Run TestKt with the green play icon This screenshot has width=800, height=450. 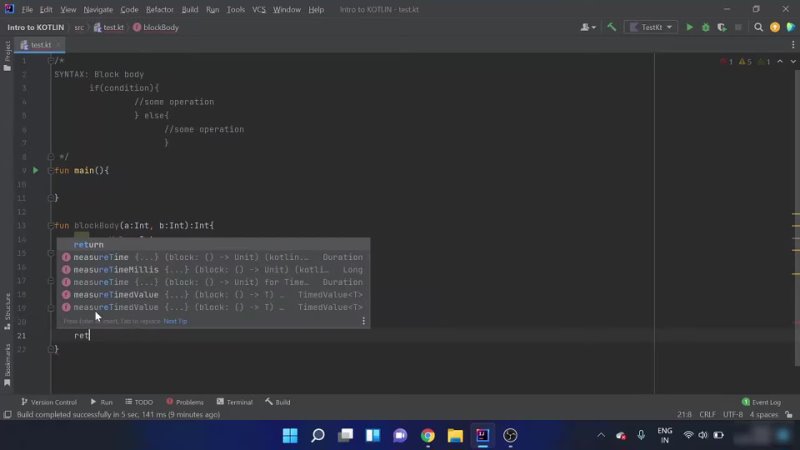click(x=689, y=28)
